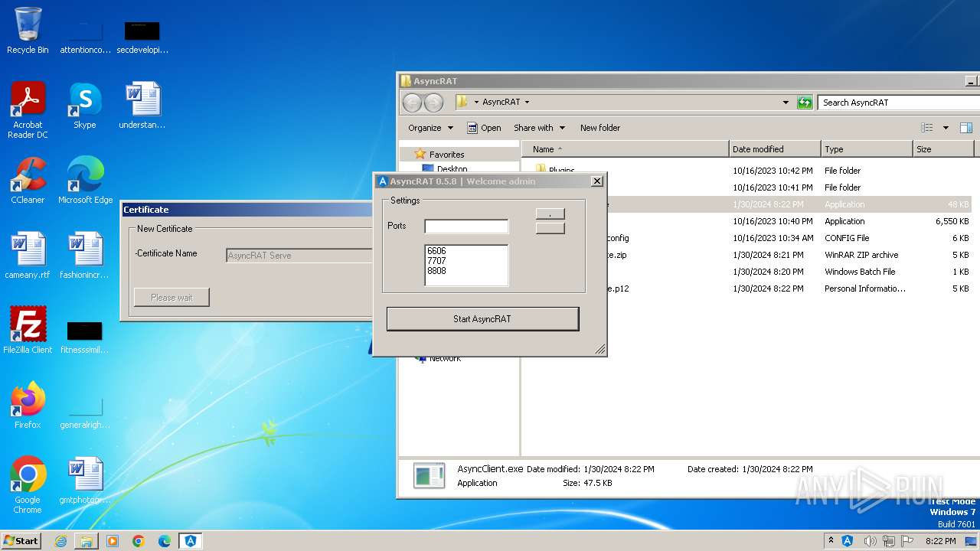This screenshot has height=551, width=980.
Task: Go back in Explorer navigation
Action: tap(412, 103)
